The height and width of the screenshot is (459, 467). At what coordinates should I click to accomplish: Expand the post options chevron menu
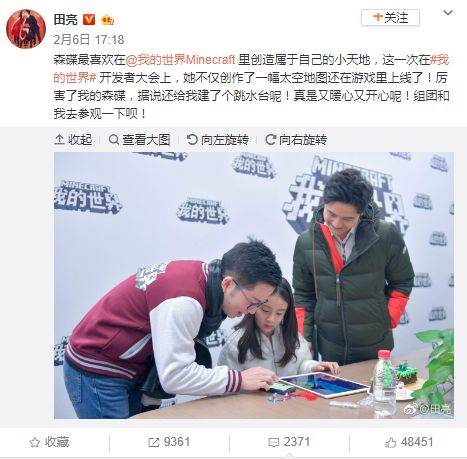pyautogui.click(x=448, y=13)
